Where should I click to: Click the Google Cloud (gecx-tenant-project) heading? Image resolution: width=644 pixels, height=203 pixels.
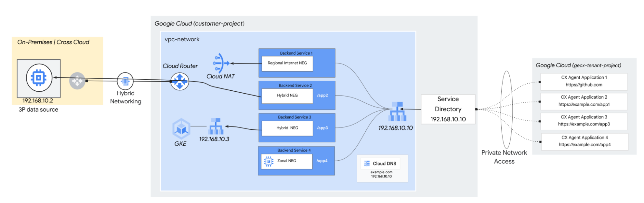pyautogui.click(x=579, y=65)
